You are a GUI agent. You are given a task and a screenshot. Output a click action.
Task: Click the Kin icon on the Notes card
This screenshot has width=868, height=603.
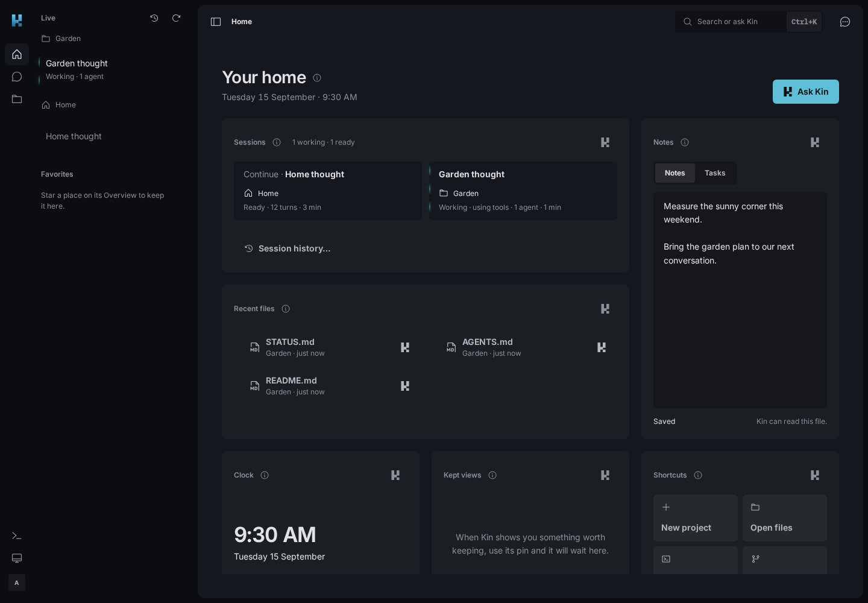(815, 142)
